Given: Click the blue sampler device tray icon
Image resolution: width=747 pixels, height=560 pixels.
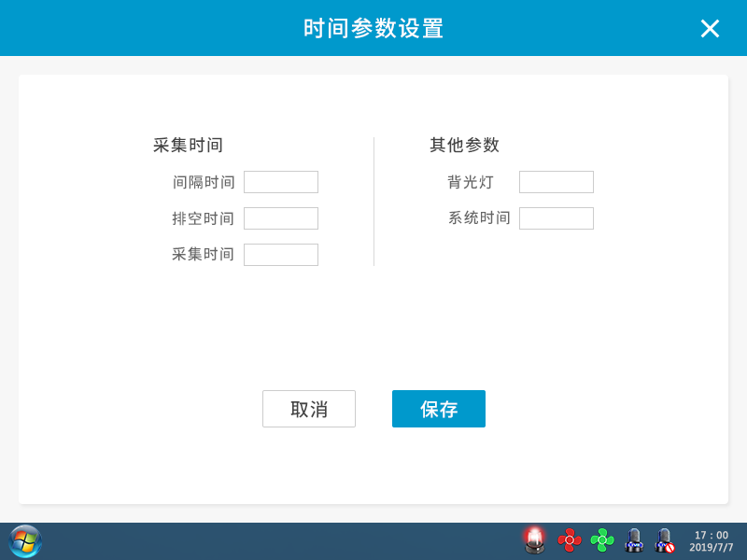Looking at the screenshot, I should coord(634,540).
